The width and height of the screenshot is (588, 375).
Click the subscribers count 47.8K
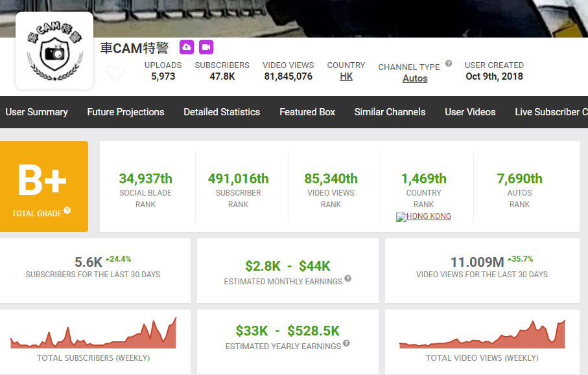tap(222, 76)
